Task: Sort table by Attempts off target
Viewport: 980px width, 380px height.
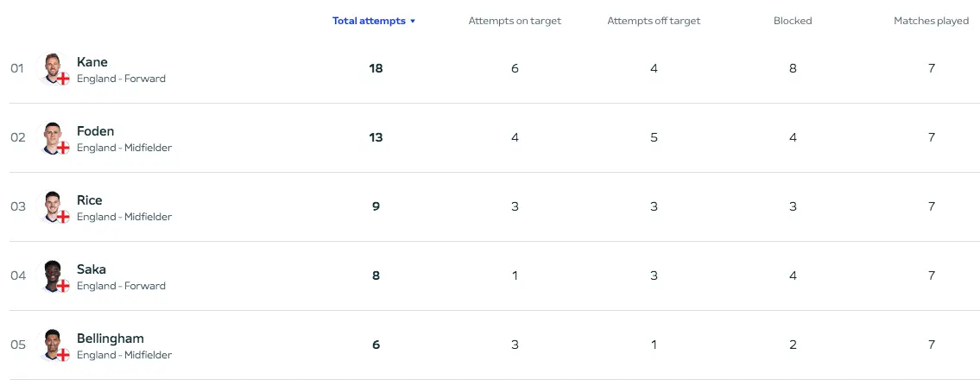Action: click(654, 21)
